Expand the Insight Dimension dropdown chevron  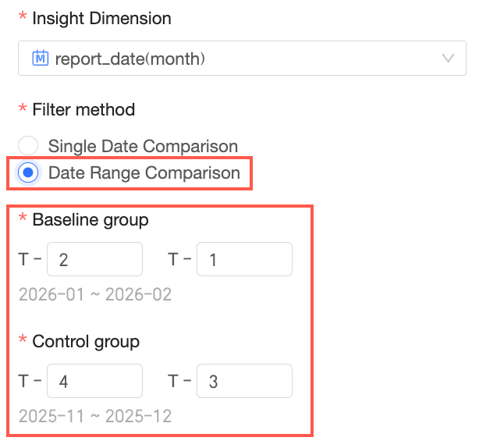point(448,58)
